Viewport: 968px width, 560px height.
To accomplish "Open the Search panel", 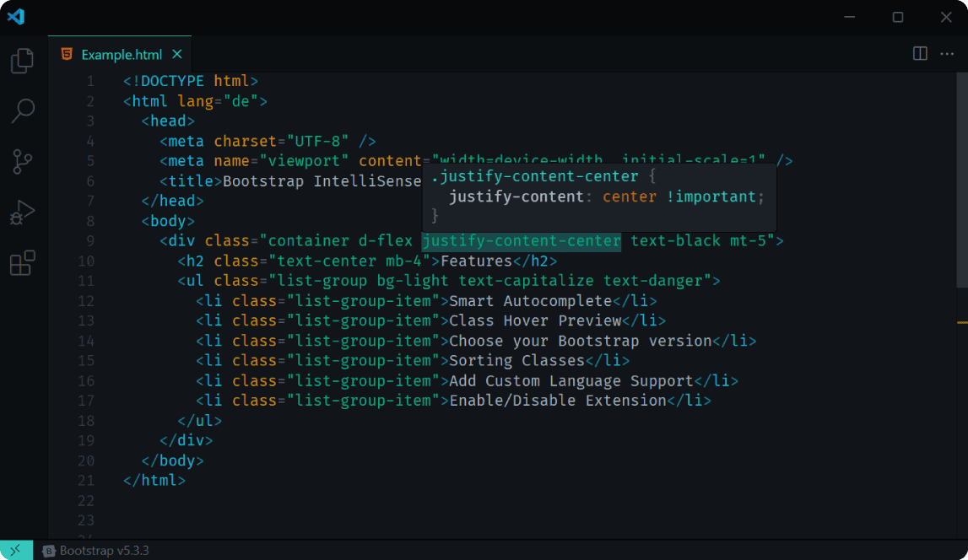I will 22,110.
